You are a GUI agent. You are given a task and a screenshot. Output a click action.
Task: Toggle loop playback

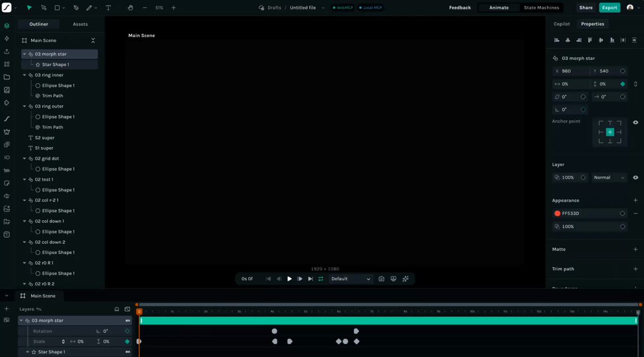321,279
